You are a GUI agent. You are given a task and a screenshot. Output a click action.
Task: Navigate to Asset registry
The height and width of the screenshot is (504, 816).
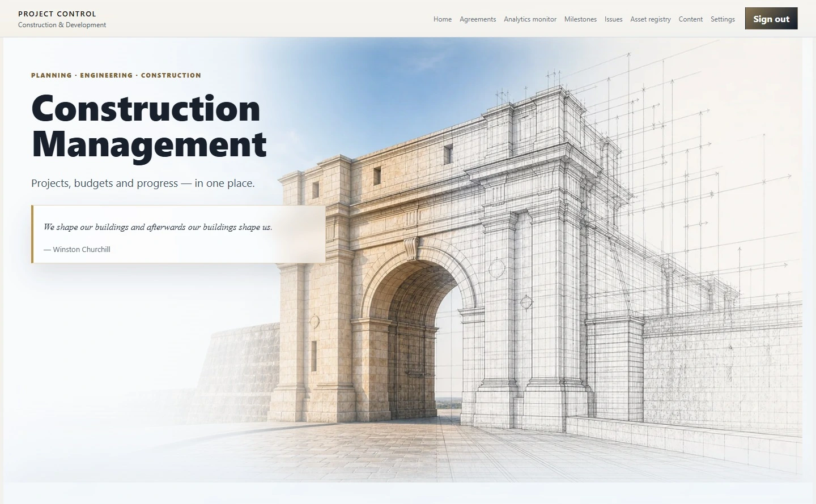pos(651,19)
